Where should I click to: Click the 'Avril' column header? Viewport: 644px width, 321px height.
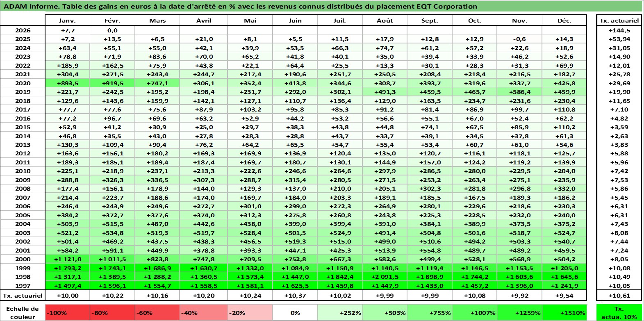[x=203, y=20]
